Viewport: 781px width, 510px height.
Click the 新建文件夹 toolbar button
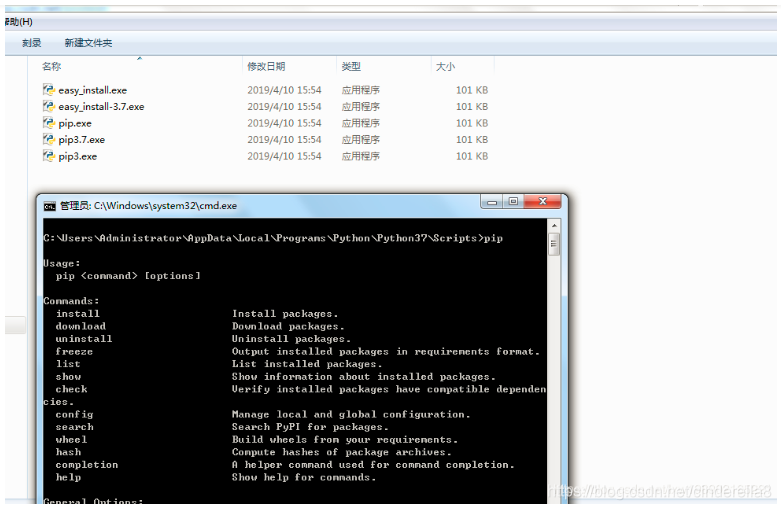pyautogui.click(x=88, y=43)
